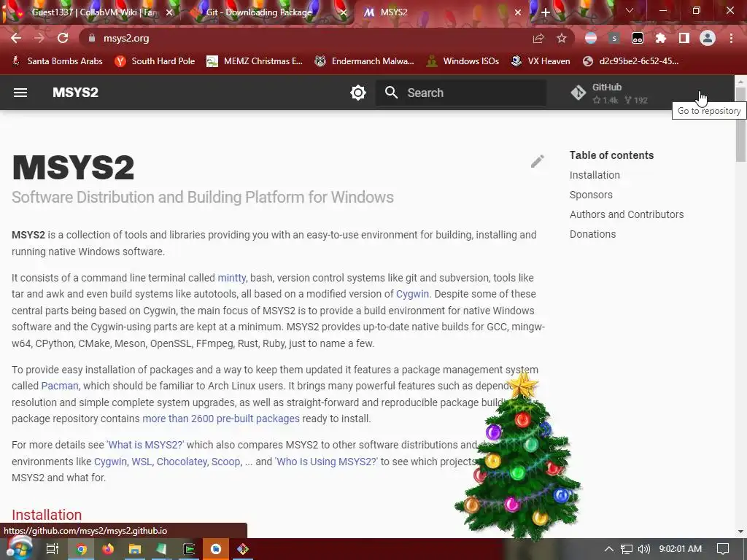Open the VX Heaven bookmark
This screenshot has height=560, width=747.
point(541,61)
